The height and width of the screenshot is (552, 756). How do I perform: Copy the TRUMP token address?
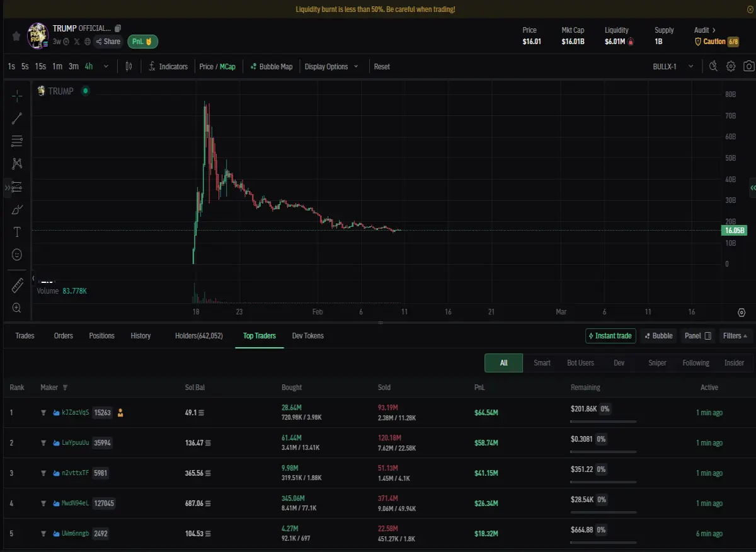[x=118, y=28]
